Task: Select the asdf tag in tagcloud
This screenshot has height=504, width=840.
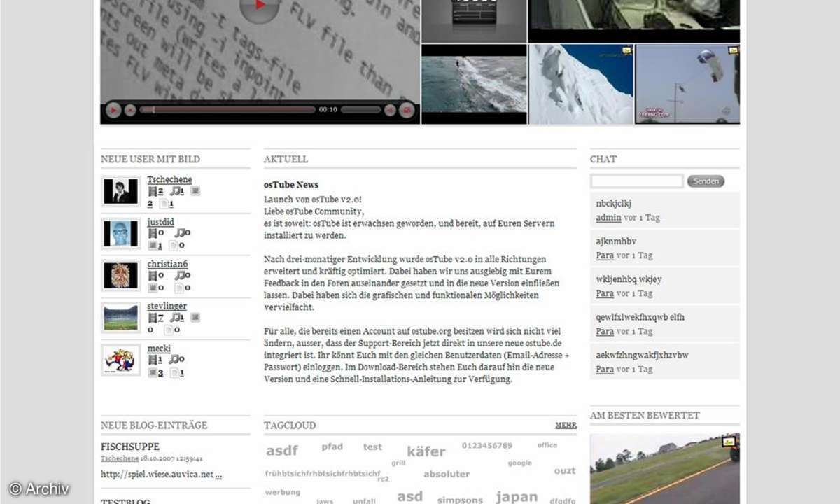Action: 282,451
